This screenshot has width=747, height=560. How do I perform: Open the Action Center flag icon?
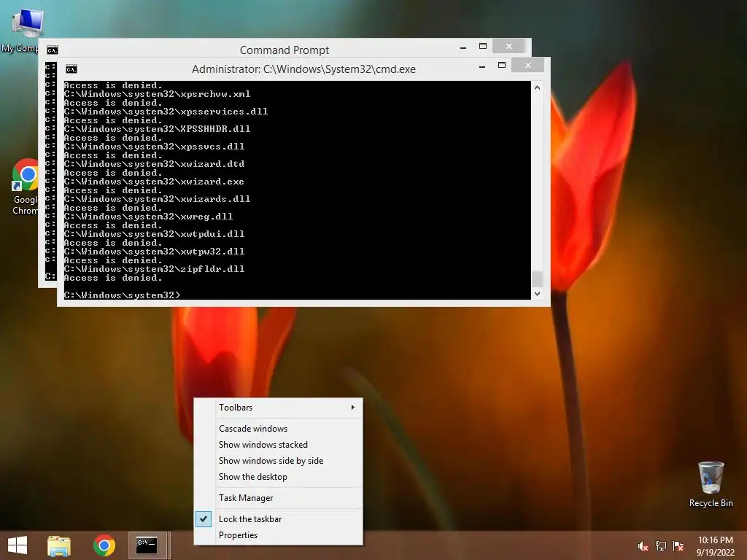(678, 546)
